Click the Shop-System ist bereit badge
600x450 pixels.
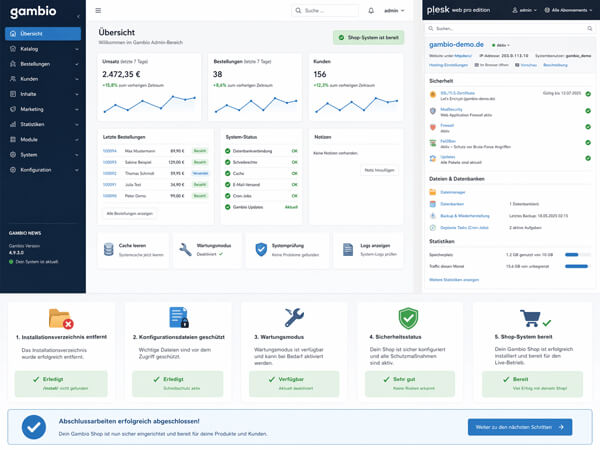368,38
